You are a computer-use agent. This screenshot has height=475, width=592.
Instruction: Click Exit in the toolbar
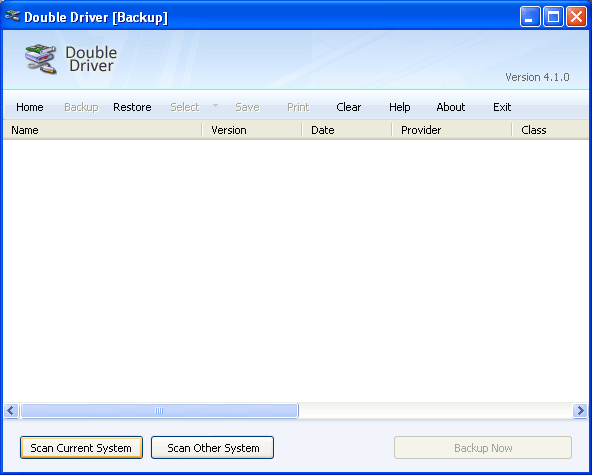(502, 107)
